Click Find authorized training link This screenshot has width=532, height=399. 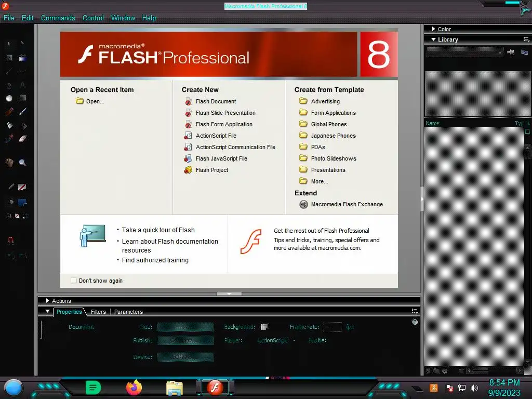click(x=155, y=260)
